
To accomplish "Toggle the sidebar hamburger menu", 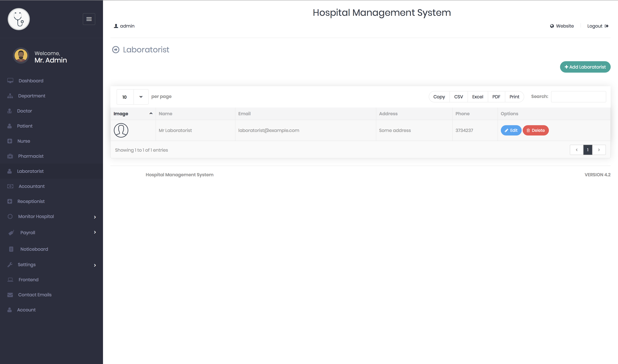I will click(x=89, y=19).
